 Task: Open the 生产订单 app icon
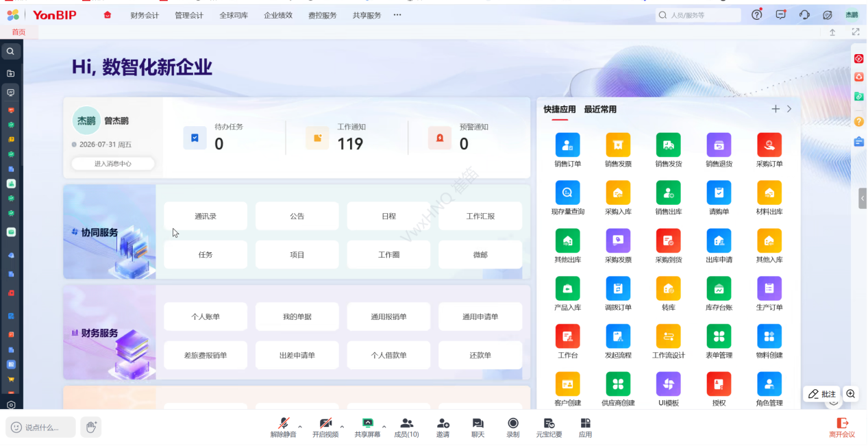(x=769, y=288)
